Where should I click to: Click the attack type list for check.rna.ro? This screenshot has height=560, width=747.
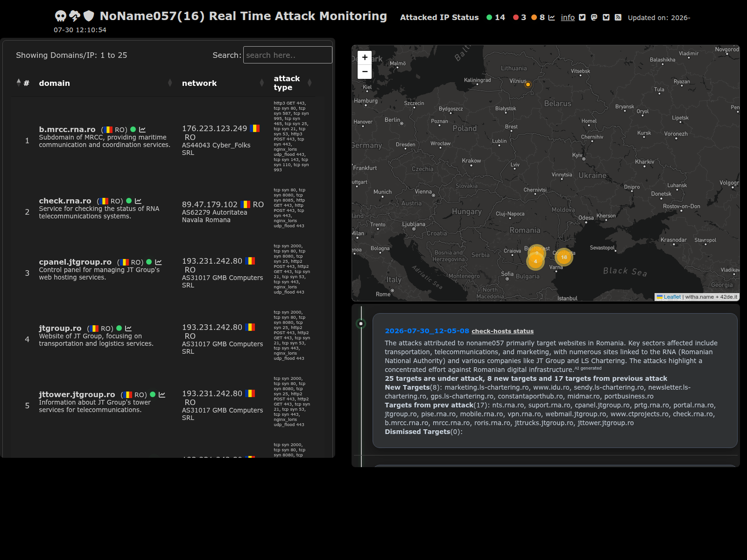(x=289, y=208)
